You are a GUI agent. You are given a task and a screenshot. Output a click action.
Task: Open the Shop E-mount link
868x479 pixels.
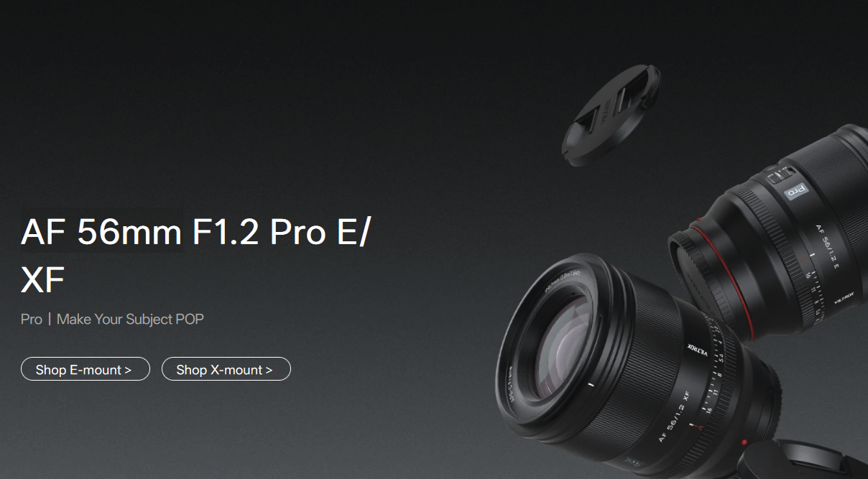click(x=86, y=369)
